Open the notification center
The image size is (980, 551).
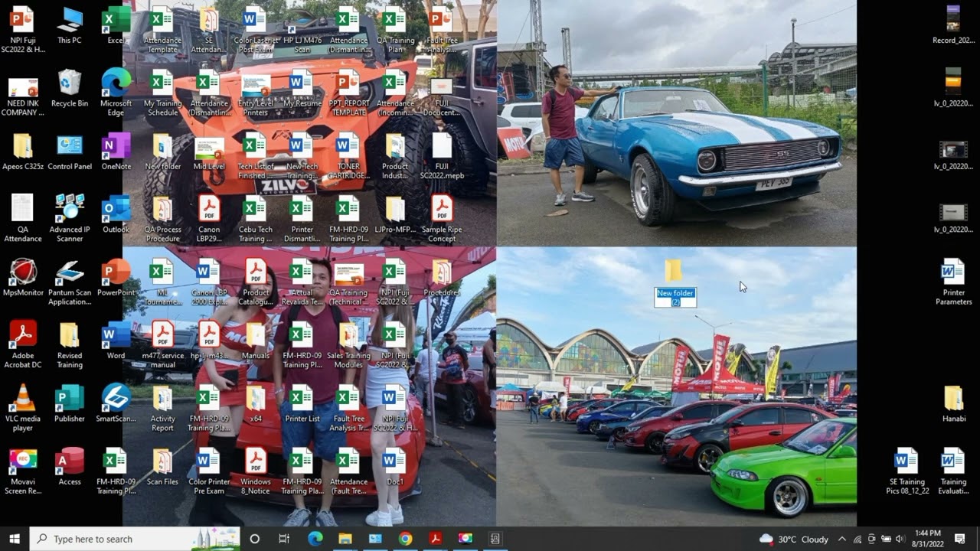coord(960,539)
